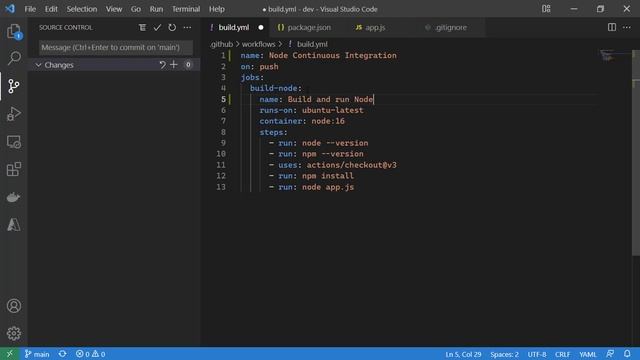Viewport: 640px width, 360px height.
Task: Click code text 'node app.js'
Action: pyautogui.click(x=328, y=187)
